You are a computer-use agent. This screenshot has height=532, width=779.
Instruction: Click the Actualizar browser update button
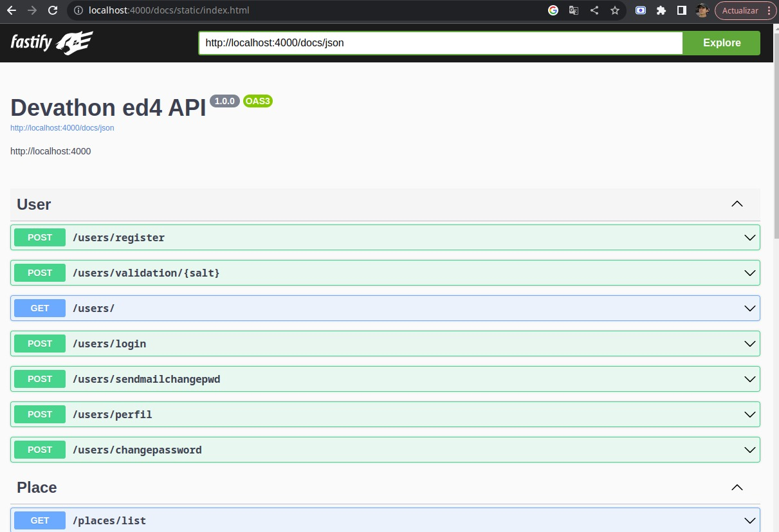point(740,10)
